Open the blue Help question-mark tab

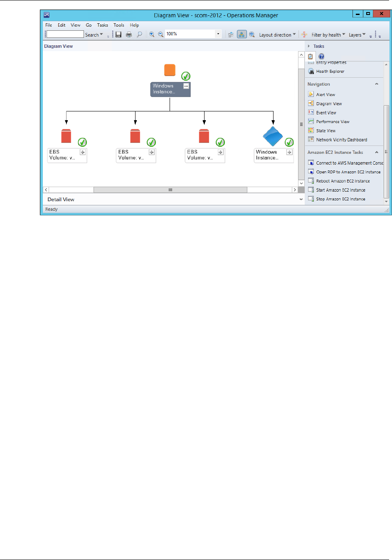(x=321, y=57)
